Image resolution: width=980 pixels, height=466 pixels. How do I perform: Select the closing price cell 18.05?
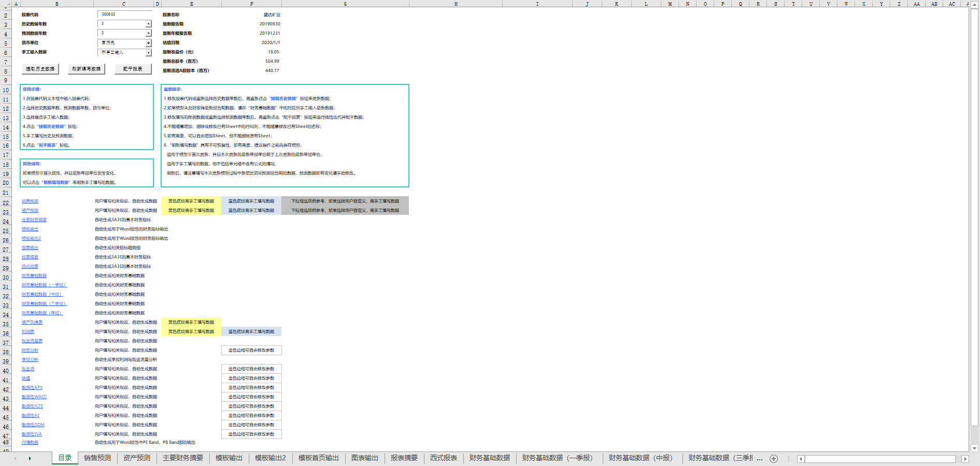click(274, 52)
